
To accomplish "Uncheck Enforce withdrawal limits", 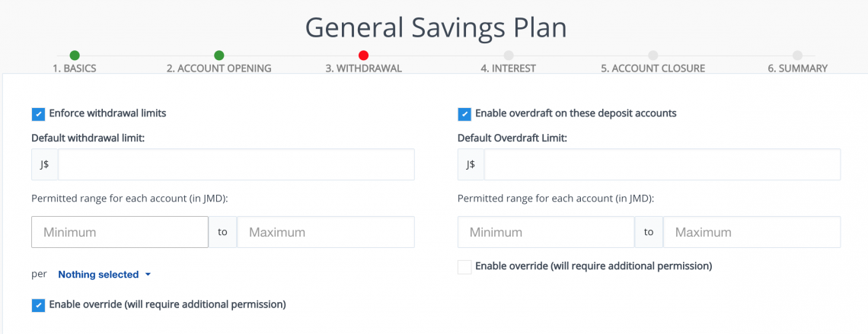I will pos(38,114).
